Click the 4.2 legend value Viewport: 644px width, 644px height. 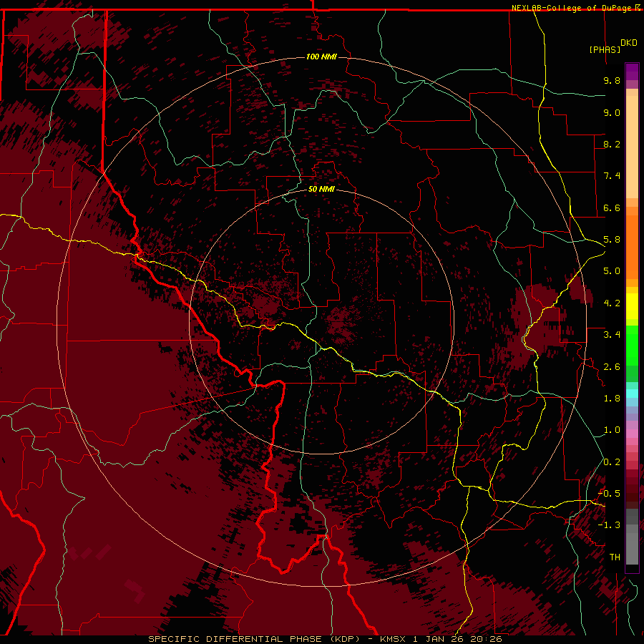612,303
